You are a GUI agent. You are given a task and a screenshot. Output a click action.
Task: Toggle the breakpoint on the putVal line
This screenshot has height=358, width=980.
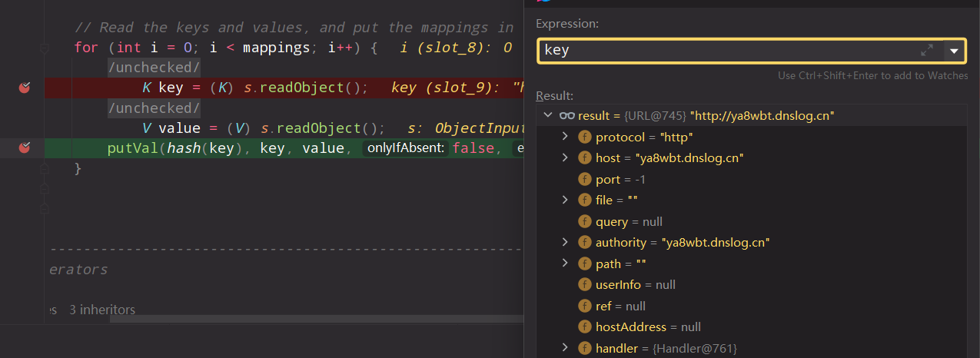[25, 148]
